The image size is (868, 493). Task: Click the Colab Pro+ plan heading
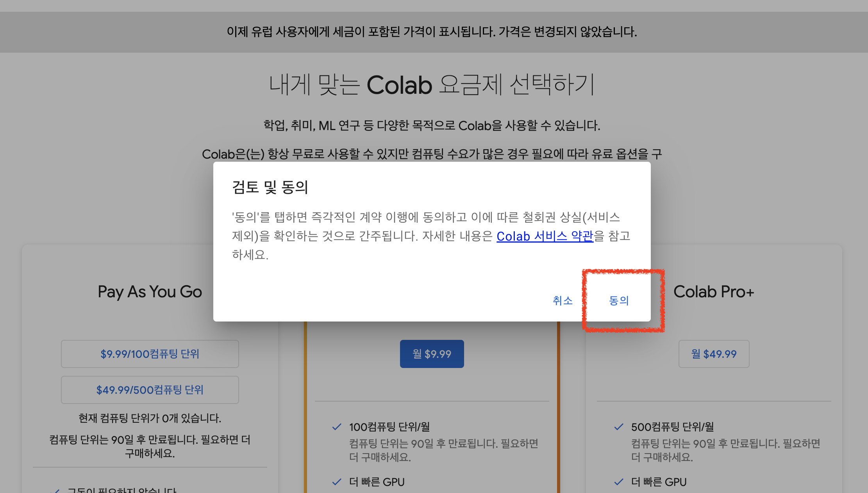(714, 292)
